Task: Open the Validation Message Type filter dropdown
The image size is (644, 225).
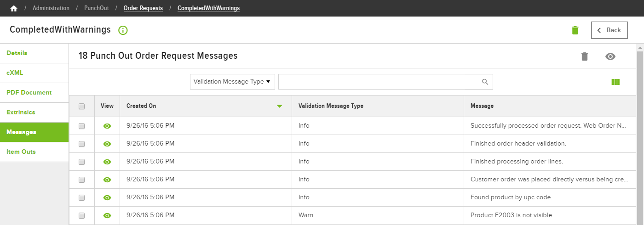Action: click(232, 82)
